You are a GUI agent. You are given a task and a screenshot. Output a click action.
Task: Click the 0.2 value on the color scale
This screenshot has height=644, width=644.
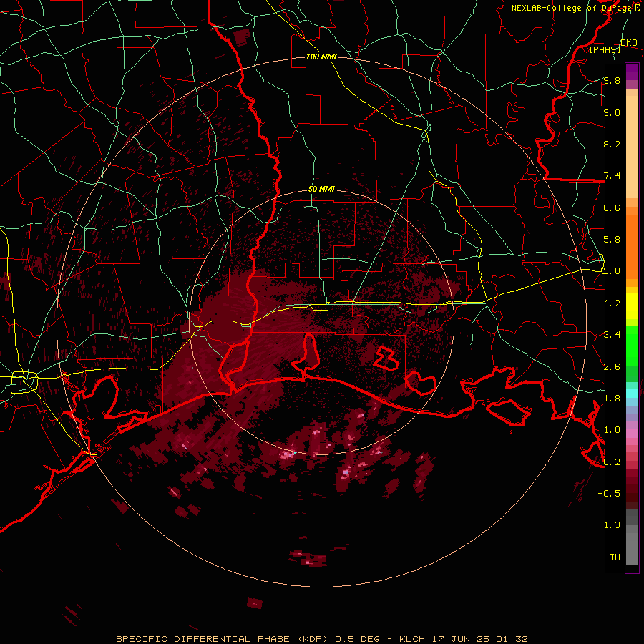click(x=612, y=462)
